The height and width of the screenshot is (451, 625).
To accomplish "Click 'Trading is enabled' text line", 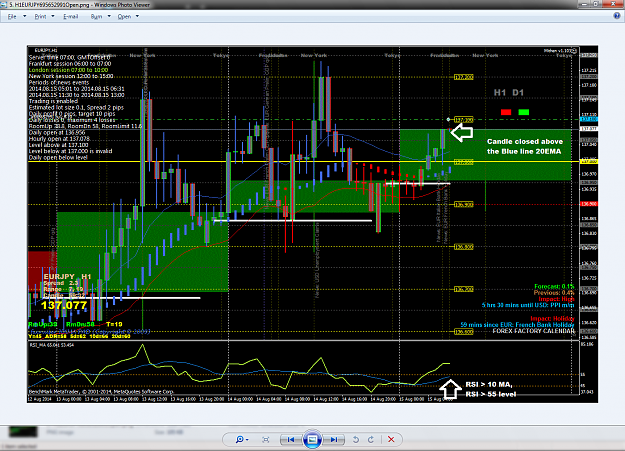I will pyautogui.click(x=53, y=101).
